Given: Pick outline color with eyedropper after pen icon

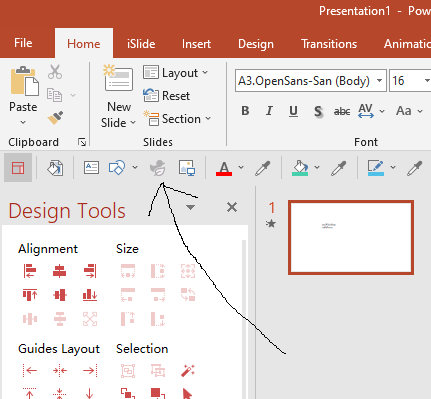Looking at the screenshot, I should [x=415, y=168].
